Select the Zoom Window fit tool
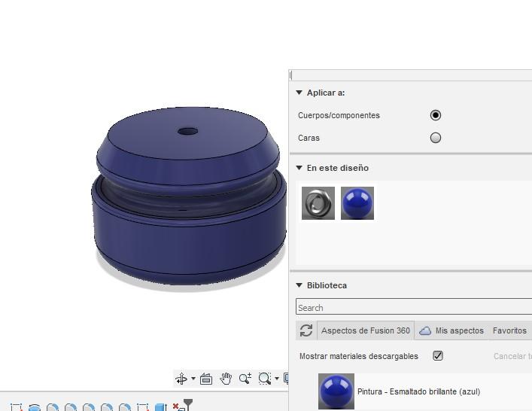Screen dimensions: 532x411 (265, 379)
